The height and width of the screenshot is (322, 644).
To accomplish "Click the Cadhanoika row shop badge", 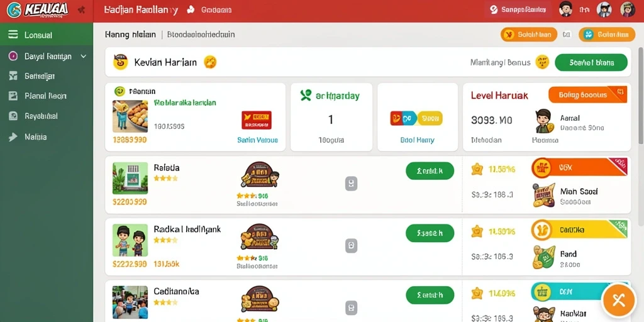I will point(260,299).
